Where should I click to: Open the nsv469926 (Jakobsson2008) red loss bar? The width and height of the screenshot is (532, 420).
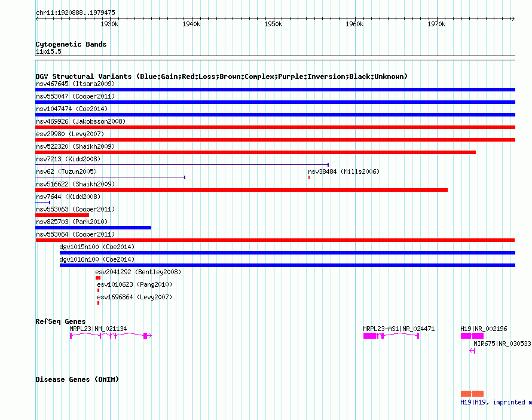(275, 127)
